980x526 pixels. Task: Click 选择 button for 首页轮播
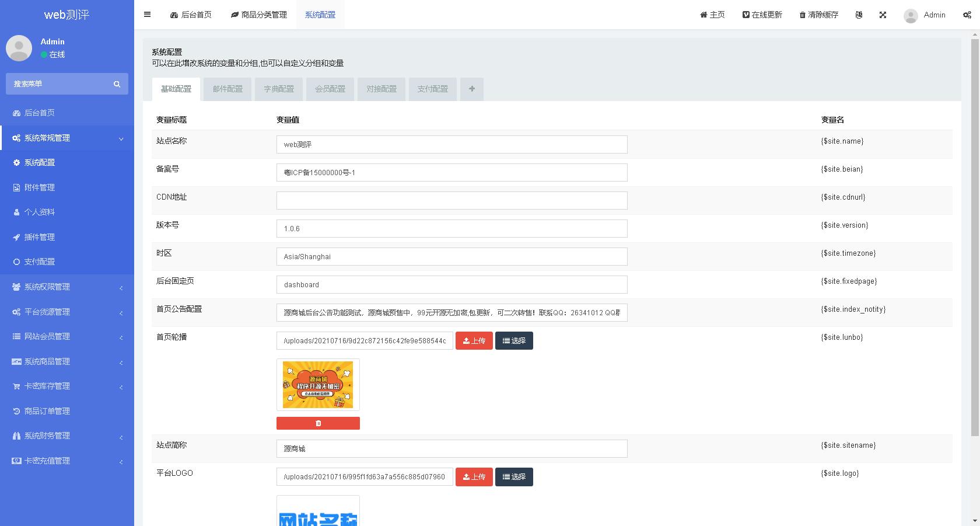pyautogui.click(x=514, y=341)
